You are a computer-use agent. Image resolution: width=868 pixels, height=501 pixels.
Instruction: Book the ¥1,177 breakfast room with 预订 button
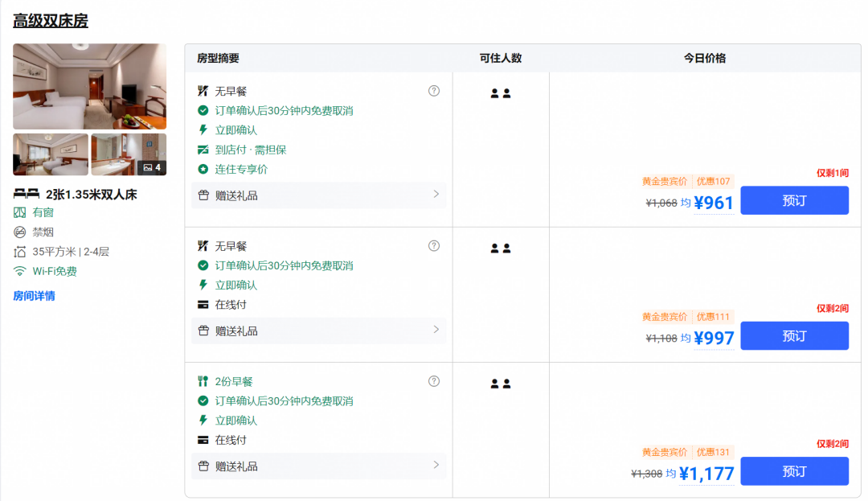(x=794, y=471)
